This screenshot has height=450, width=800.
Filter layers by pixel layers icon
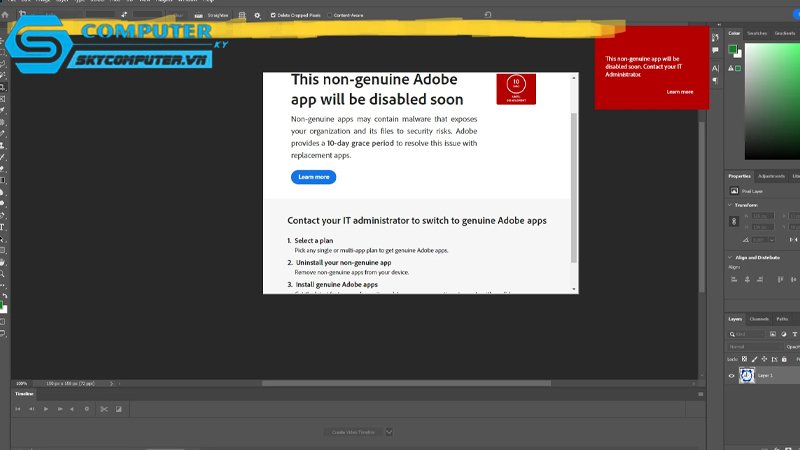click(x=772, y=334)
